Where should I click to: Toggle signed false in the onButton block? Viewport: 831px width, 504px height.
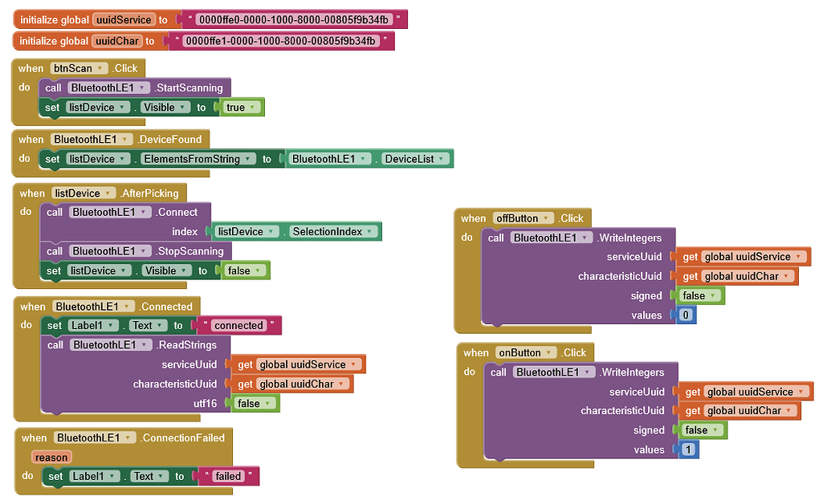[703, 430]
